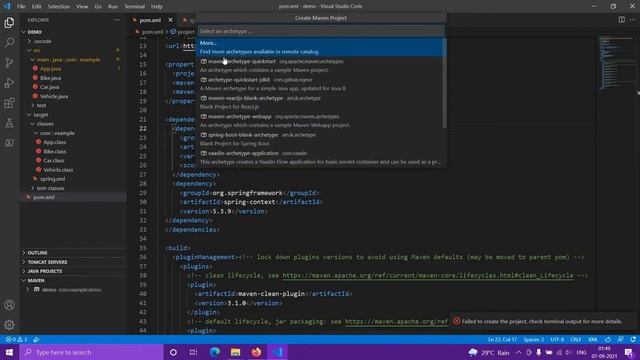The height and width of the screenshot is (360, 640).
Task: Click the archetype list scrollbar
Action: pos(444,83)
